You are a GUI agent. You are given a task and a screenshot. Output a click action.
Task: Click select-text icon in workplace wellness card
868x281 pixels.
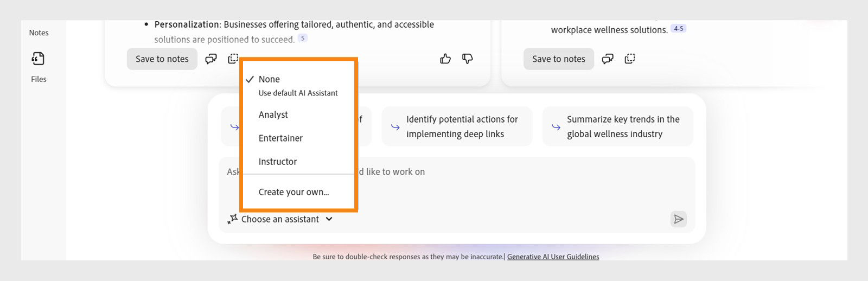point(630,59)
